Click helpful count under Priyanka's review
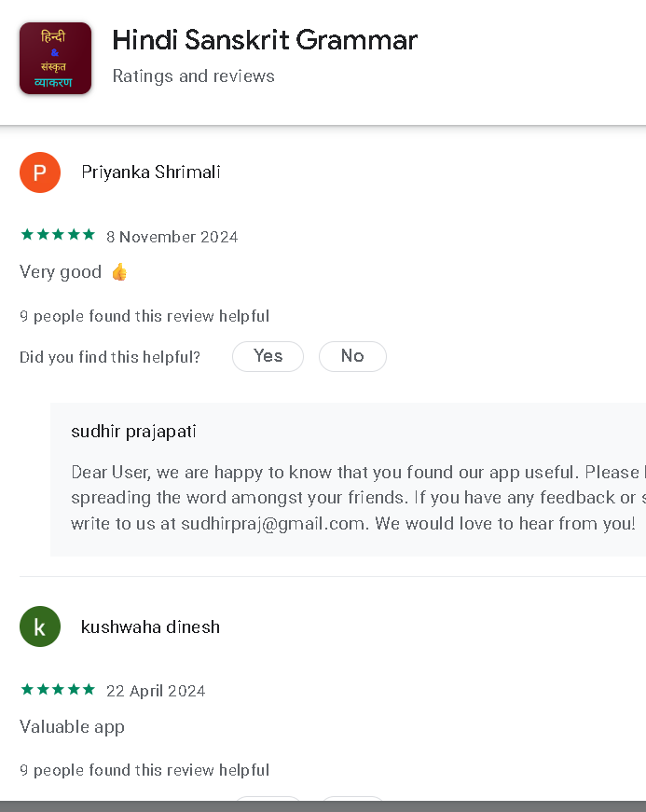 144,317
